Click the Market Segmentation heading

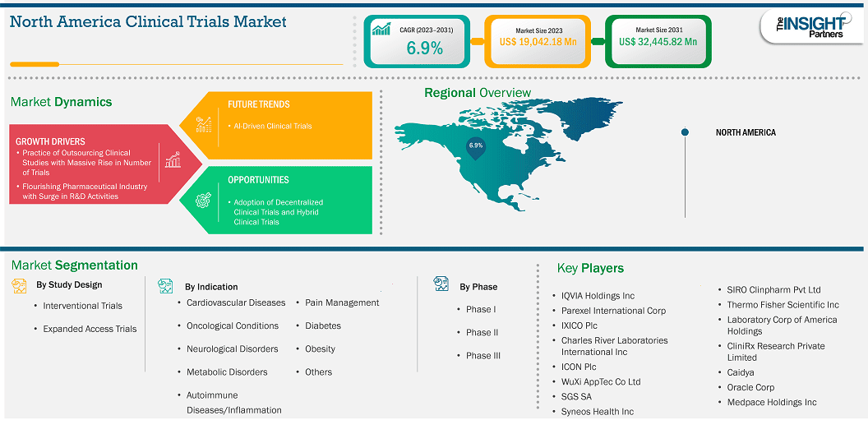tap(74, 265)
